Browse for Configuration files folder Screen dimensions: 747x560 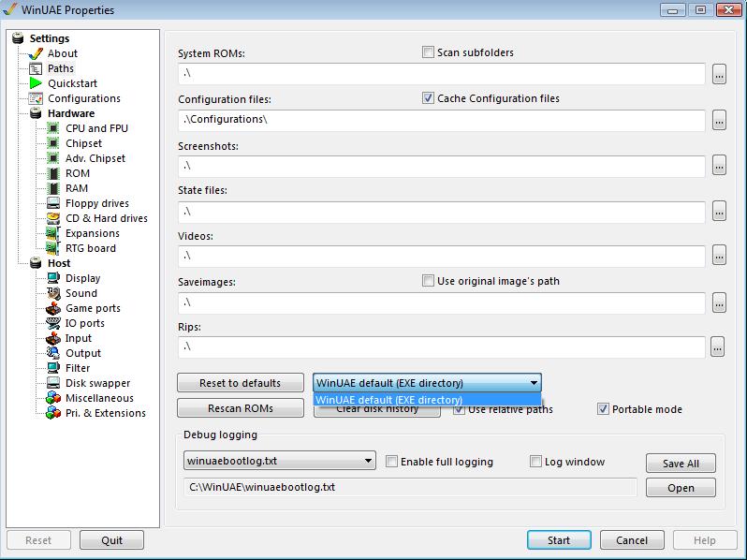point(719,120)
